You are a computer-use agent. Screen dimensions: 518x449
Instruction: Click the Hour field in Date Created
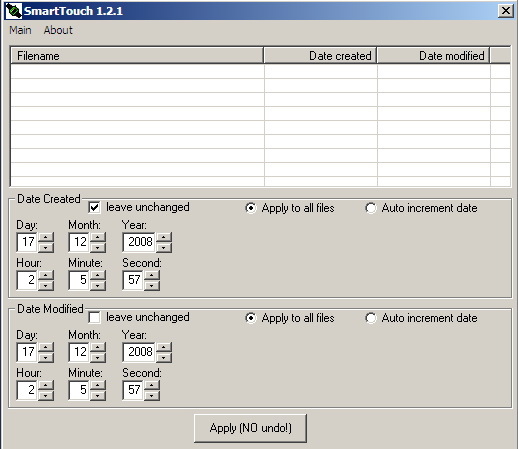[x=27, y=280]
